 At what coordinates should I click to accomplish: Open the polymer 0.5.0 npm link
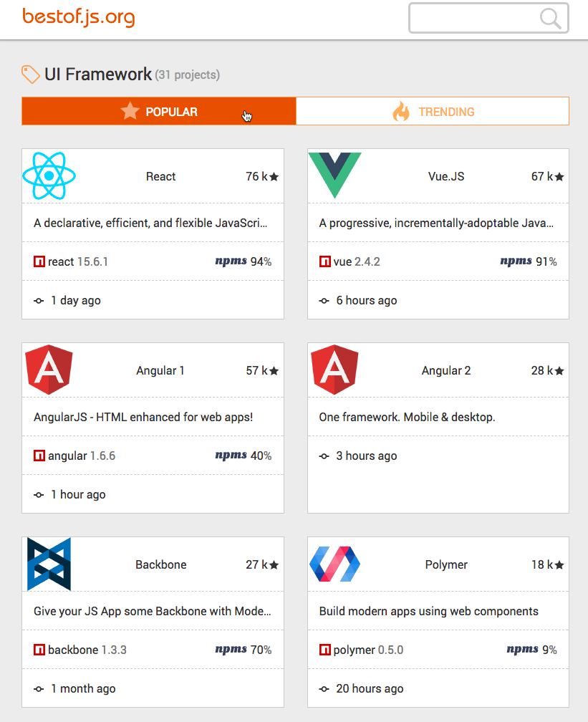361,650
